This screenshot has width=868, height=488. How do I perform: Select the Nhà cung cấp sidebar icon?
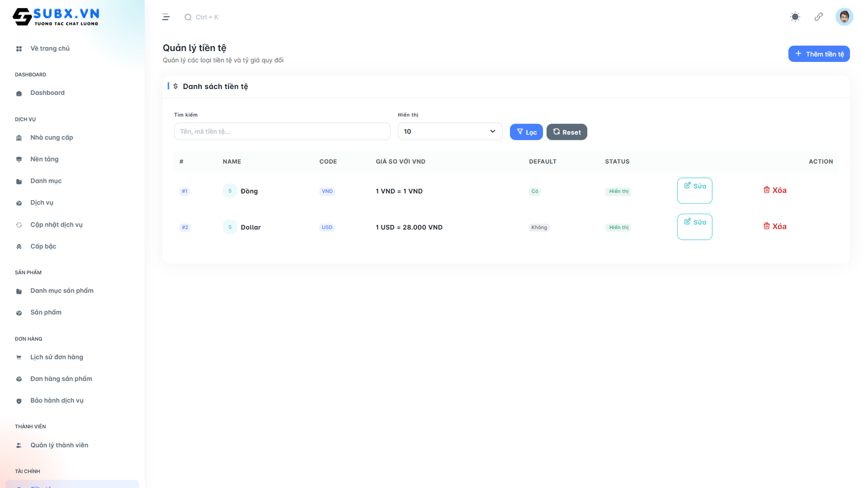19,137
